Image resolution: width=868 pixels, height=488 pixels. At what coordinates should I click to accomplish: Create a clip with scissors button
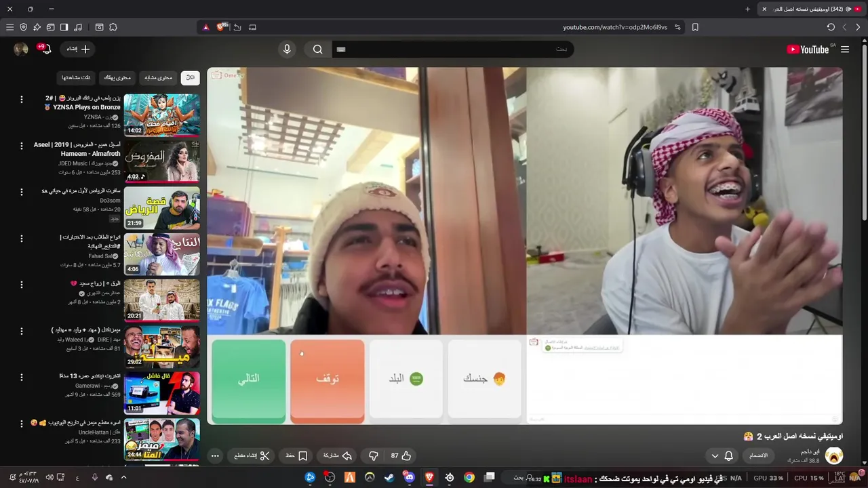251,455
